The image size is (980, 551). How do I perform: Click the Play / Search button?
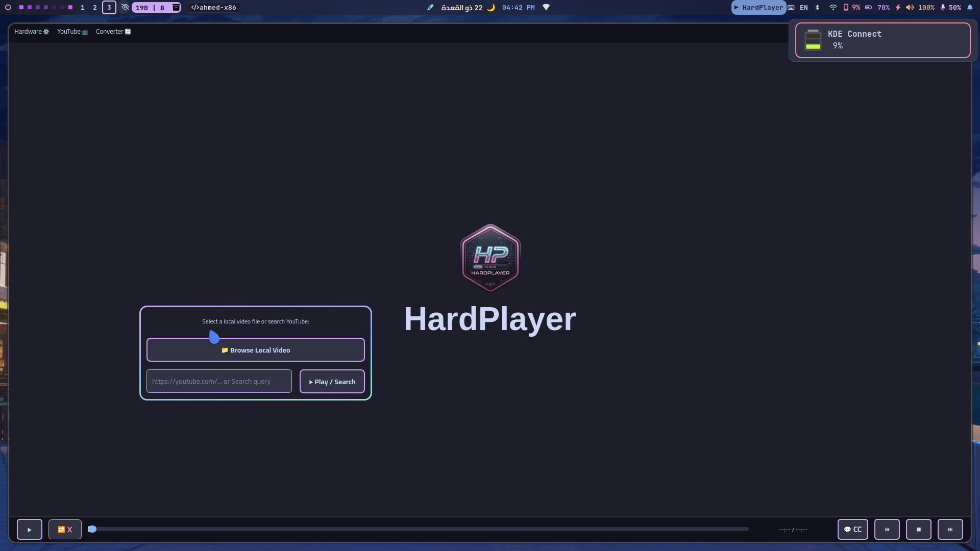pos(332,382)
